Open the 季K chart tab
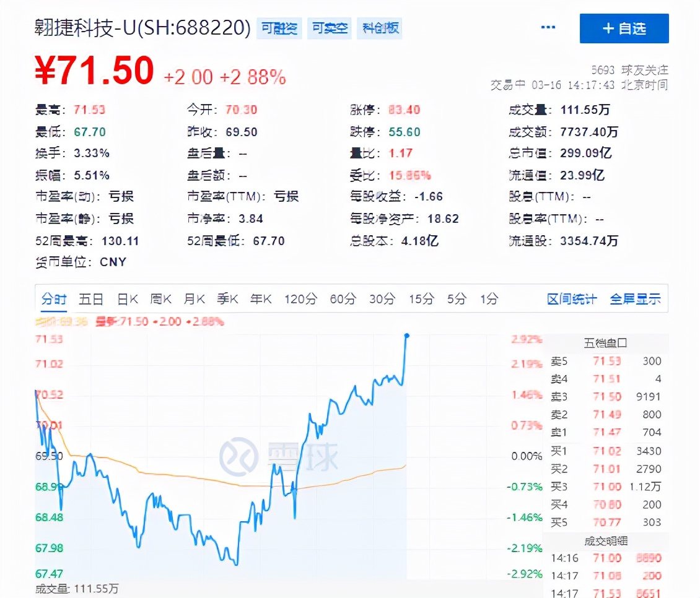 228,299
